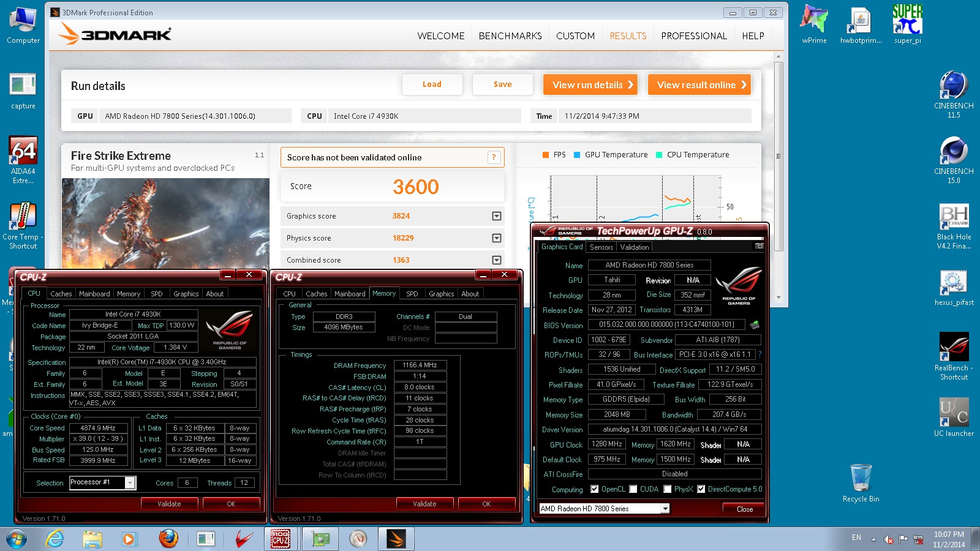The height and width of the screenshot is (551, 980).
Task: Open BENCHMARKS tab in 3DMark
Action: coord(510,36)
